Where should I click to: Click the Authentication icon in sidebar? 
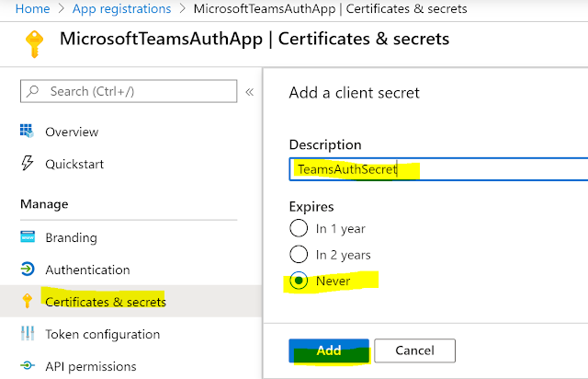pos(27,270)
